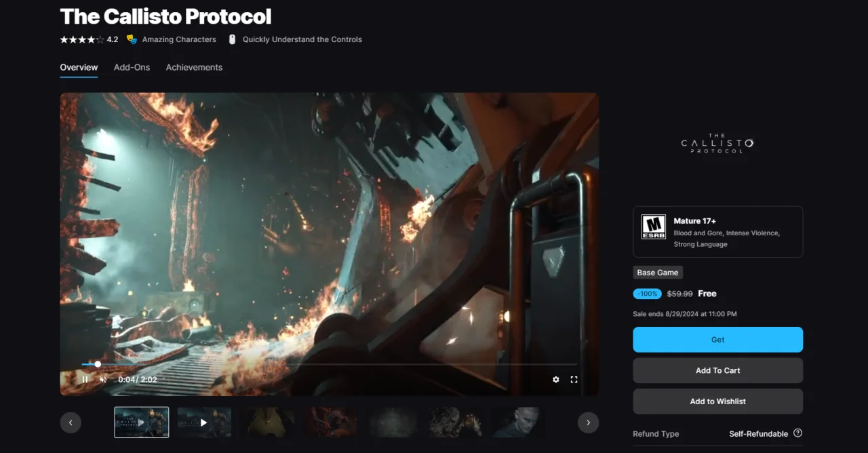868x453 pixels.
Task: Click the video progress bar handle
Action: [x=98, y=364]
